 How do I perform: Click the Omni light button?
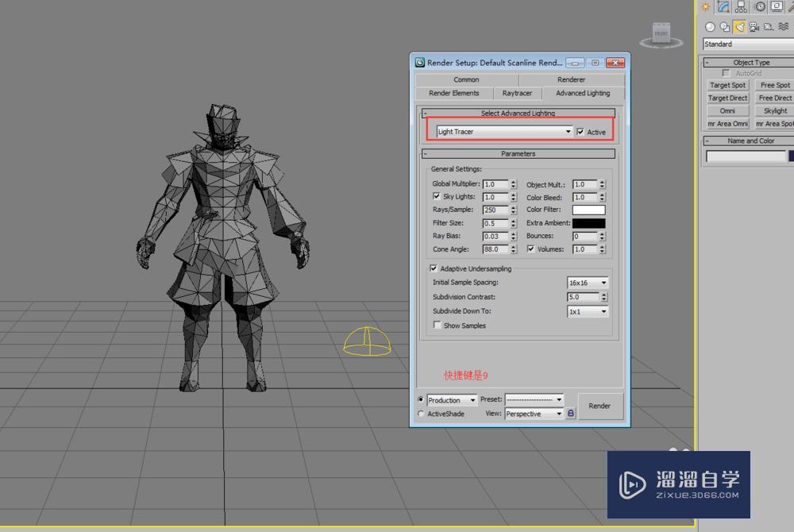point(727,110)
